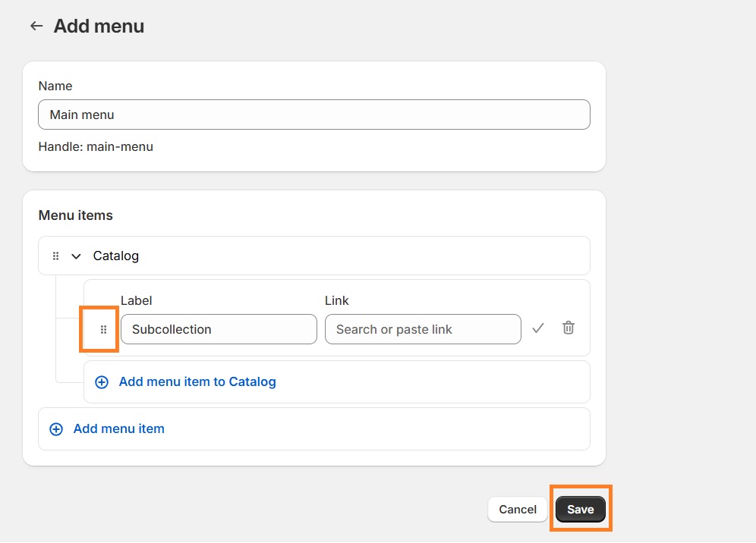
Task: Click the Main menu name field
Action: pyautogui.click(x=313, y=115)
